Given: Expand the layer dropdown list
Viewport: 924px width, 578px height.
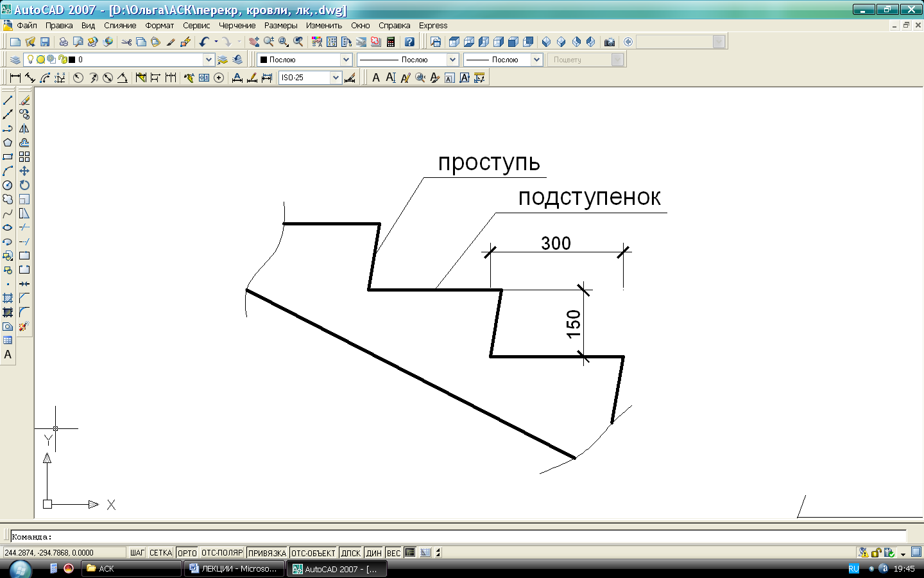Looking at the screenshot, I should (208, 60).
